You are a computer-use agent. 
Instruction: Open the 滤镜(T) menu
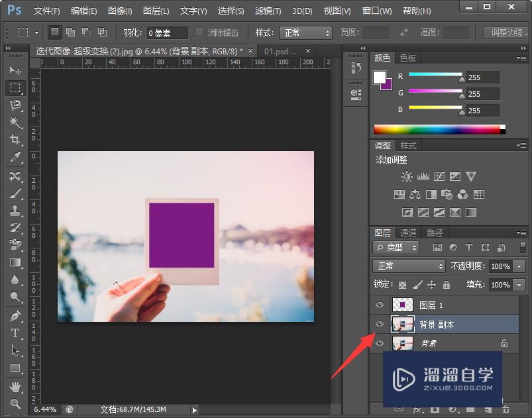pos(268,11)
